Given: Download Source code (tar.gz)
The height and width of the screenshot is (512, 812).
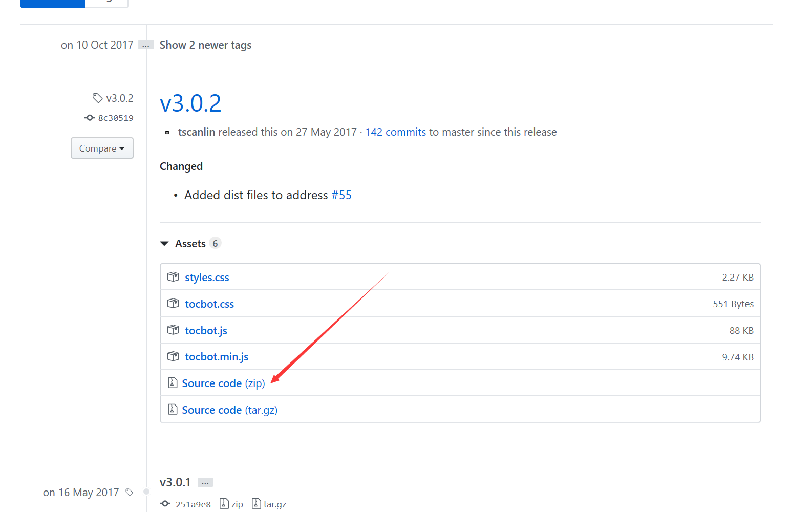Looking at the screenshot, I should tap(230, 410).
